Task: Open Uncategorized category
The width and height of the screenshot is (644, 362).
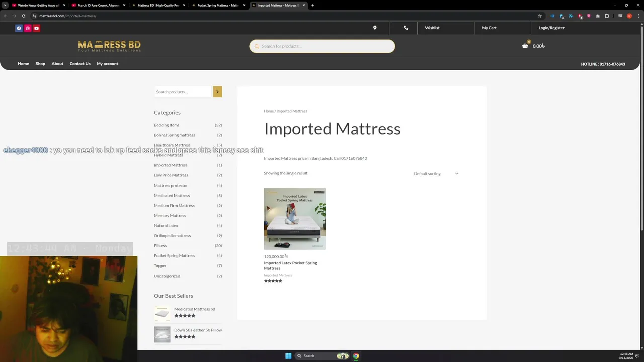Action: point(167,276)
